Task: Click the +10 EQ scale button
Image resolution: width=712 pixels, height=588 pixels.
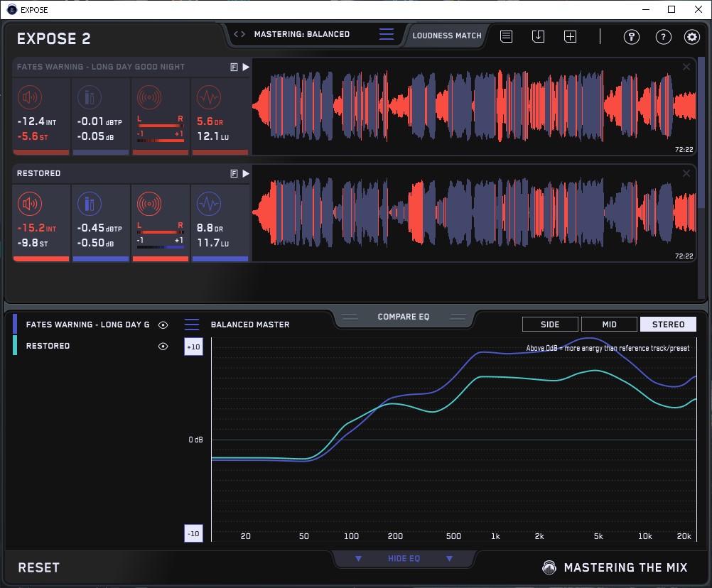Action: pos(193,347)
